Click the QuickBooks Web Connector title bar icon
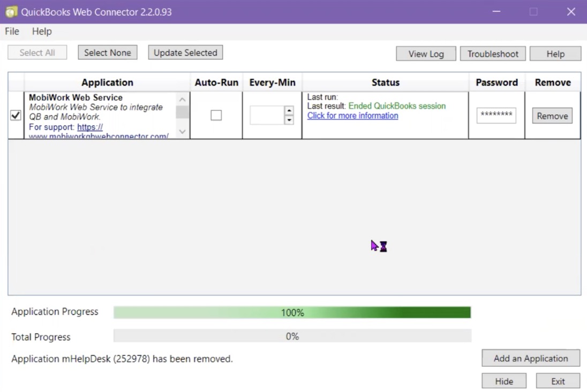The image size is (587, 392). (x=11, y=12)
